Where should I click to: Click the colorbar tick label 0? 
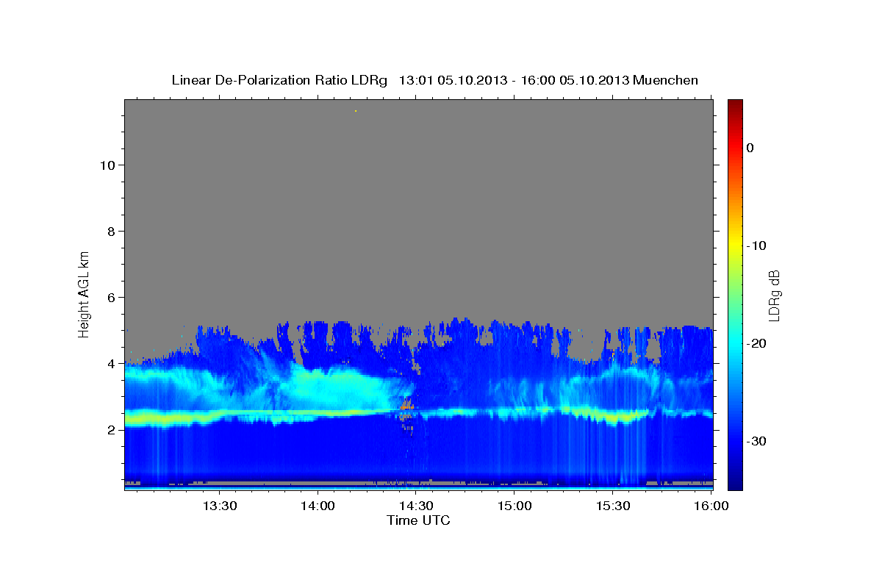(750, 148)
